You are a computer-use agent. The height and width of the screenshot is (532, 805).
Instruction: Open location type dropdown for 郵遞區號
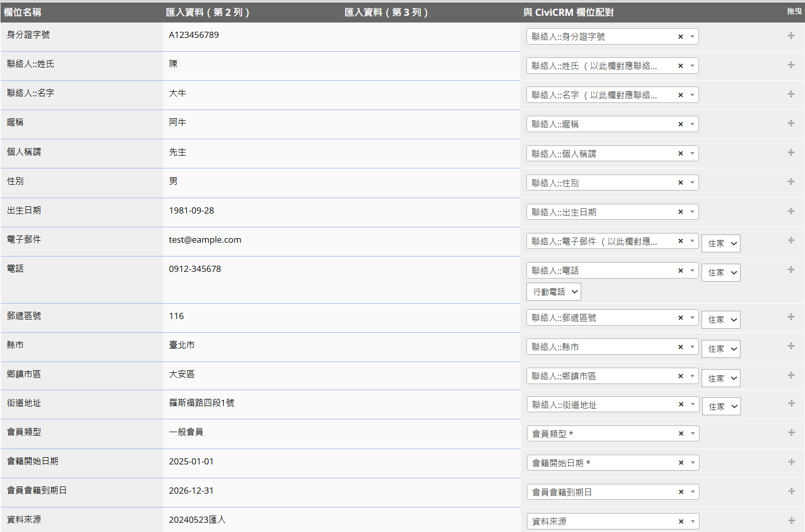[x=721, y=320]
